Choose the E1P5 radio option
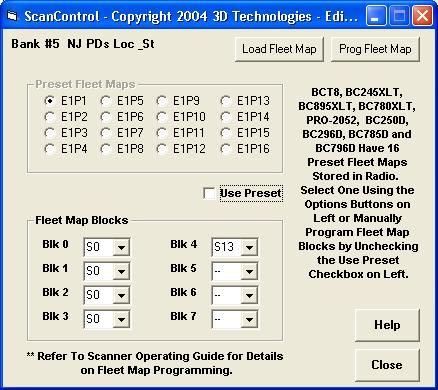This screenshot has height=390, width=438. click(x=106, y=101)
